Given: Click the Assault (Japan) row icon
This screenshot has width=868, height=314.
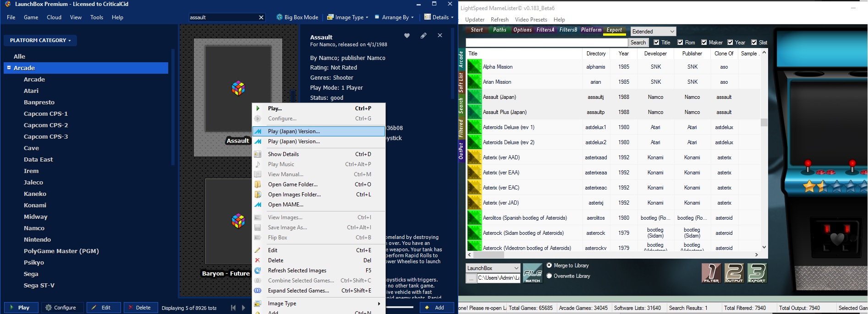Looking at the screenshot, I should [x=474, y=97].
